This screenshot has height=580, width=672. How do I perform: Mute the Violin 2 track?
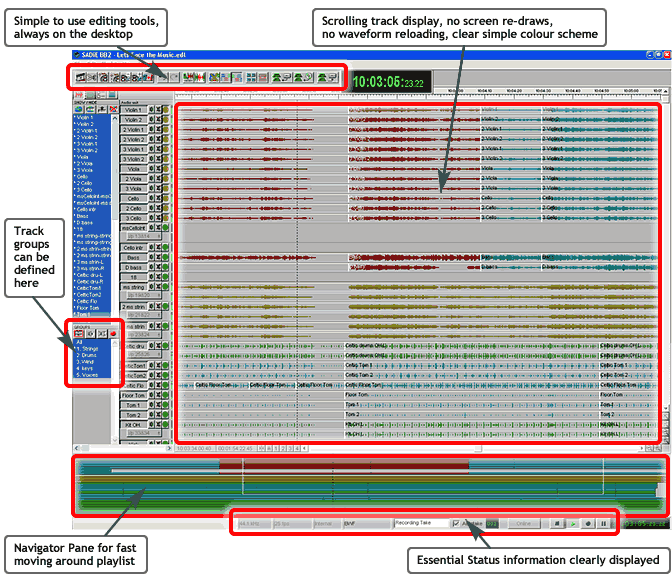[158, 120]
